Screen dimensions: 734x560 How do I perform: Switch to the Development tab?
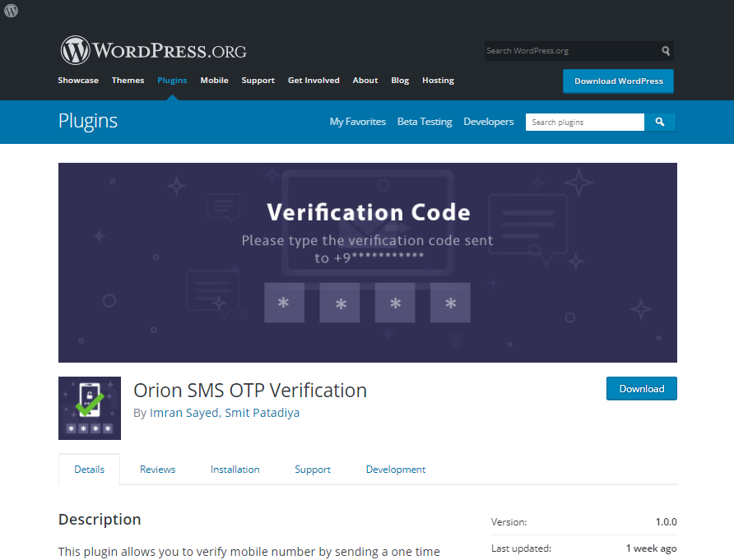pos(395,469)
